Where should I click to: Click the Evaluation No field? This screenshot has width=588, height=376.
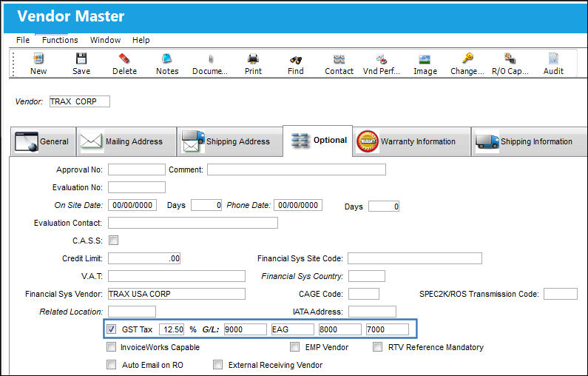click(137, 187)
